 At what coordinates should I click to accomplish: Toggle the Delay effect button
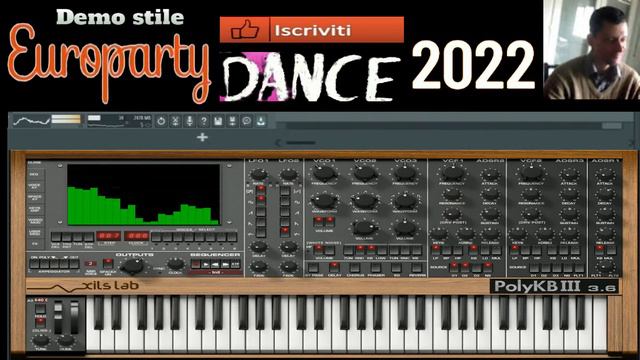[x=334, y=267]
